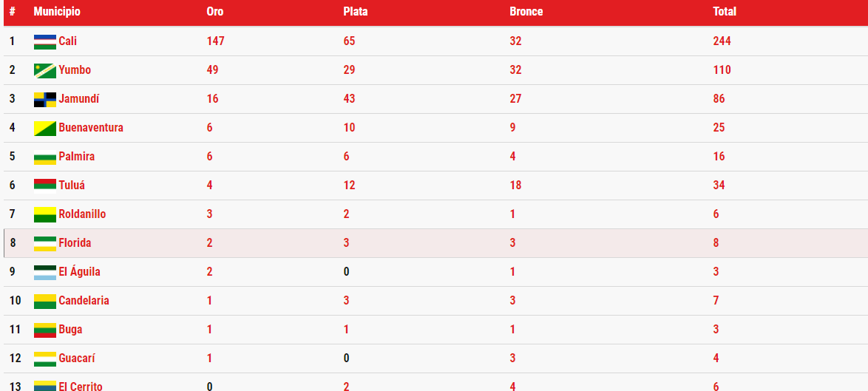Click the El Águila flag icon
The image size is (868, 391).
[45, 272]
